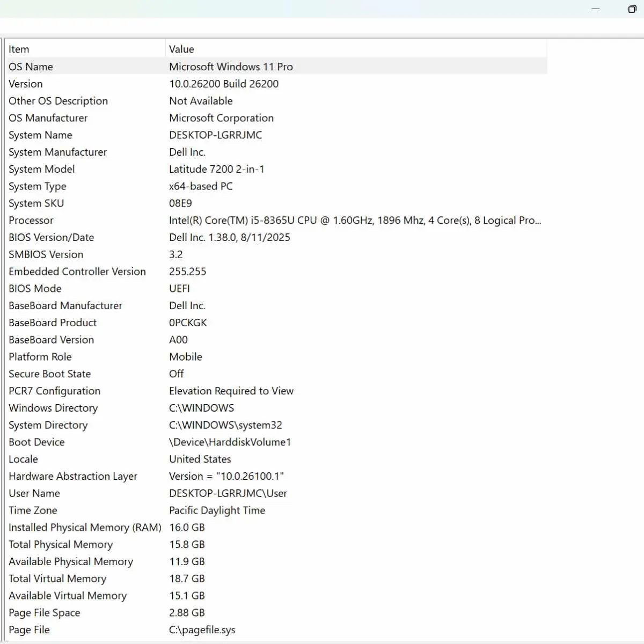Click Latitude 7200 2-in-1 value
This screenshot has height=644, width=644.
coord(216,169)
